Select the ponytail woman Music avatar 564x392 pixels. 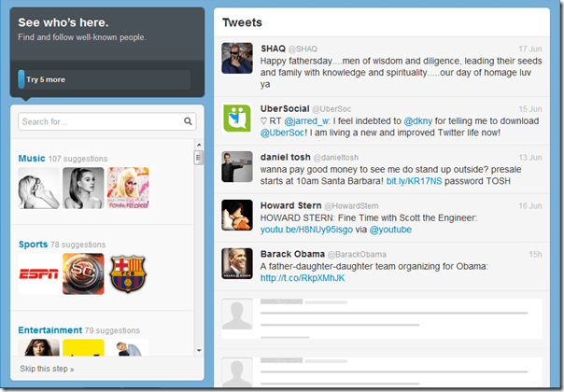[83, 188]
